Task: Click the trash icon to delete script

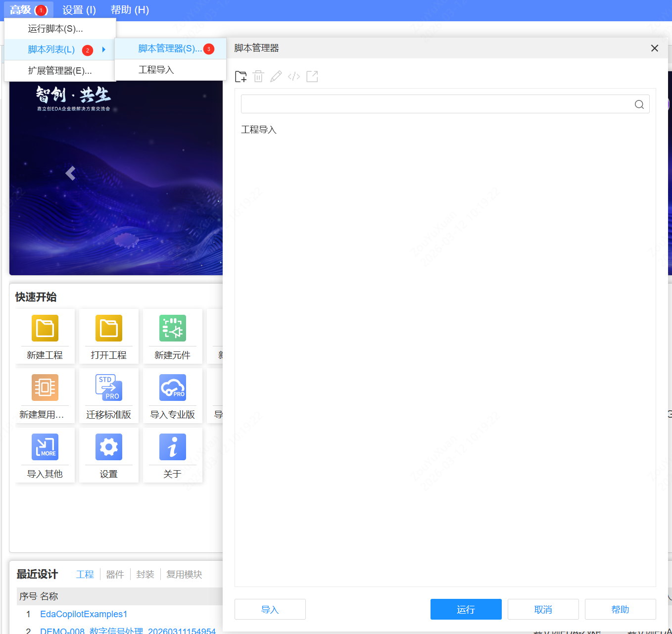Action: (x=258, y=76)
